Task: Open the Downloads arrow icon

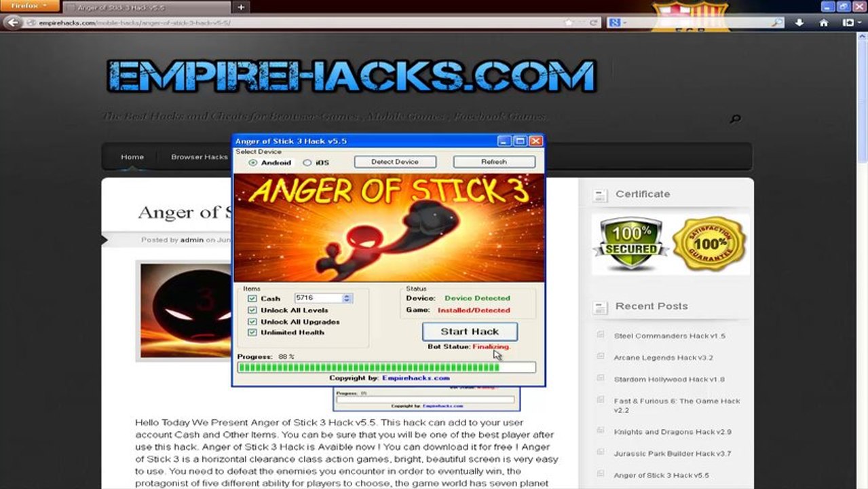Action: (x=799, y=22)
